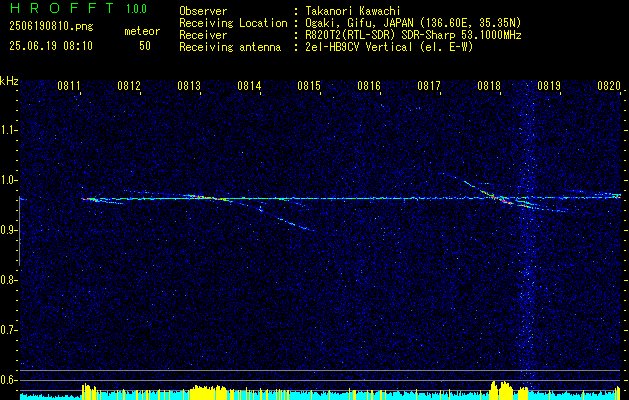The width and height of the screenshot is (629, 400).
Task: Select the filename 2506190810.png
Action: pos(51,27)
